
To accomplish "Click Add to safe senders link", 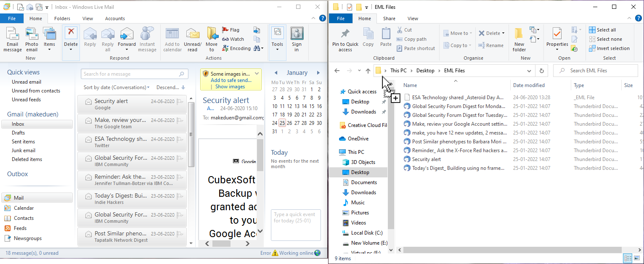I will [231, 80].
